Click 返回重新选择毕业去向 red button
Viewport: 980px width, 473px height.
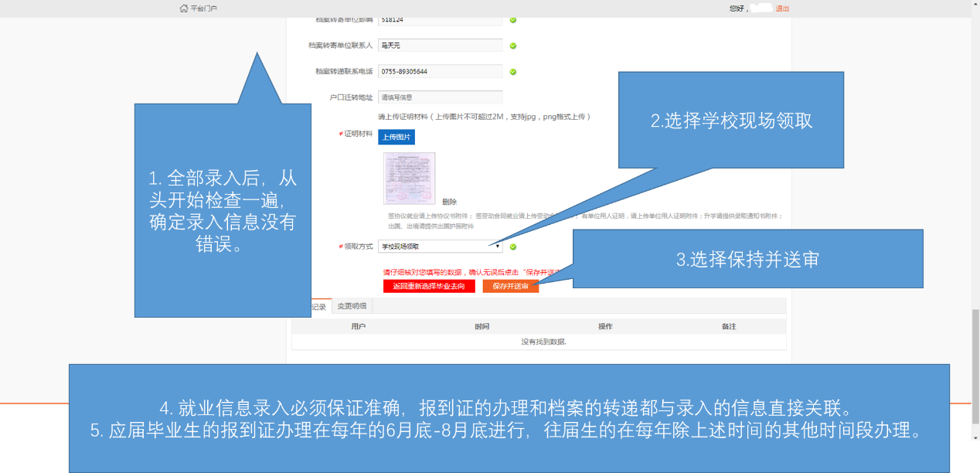tap(428, 286)
